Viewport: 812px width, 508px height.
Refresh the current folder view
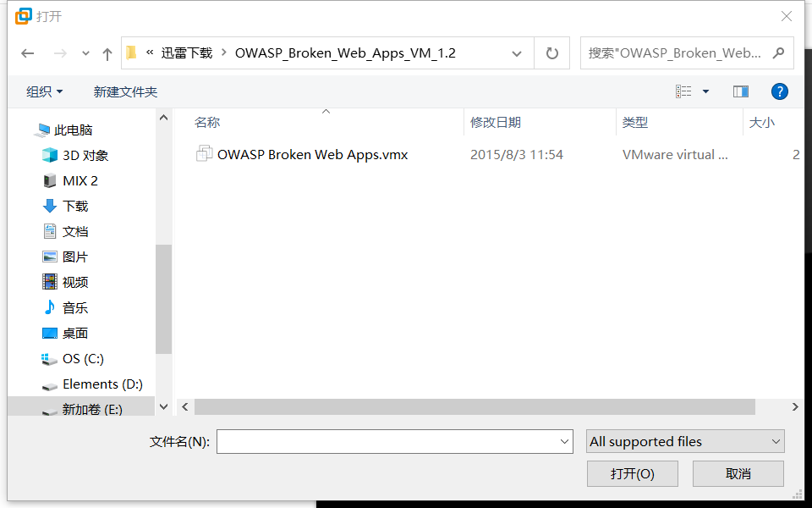point(552,52)
